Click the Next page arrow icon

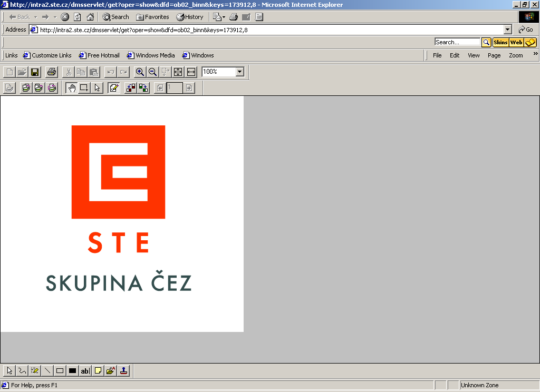click(x=189, y=88)
